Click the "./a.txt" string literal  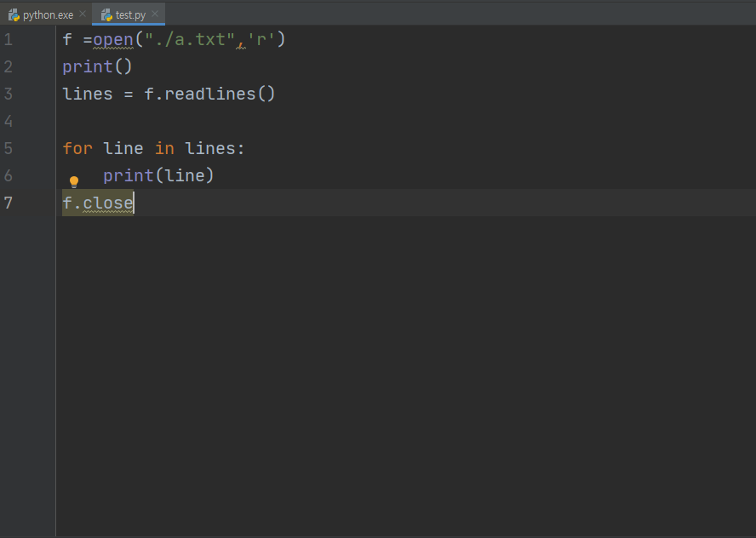pos(190,39)
